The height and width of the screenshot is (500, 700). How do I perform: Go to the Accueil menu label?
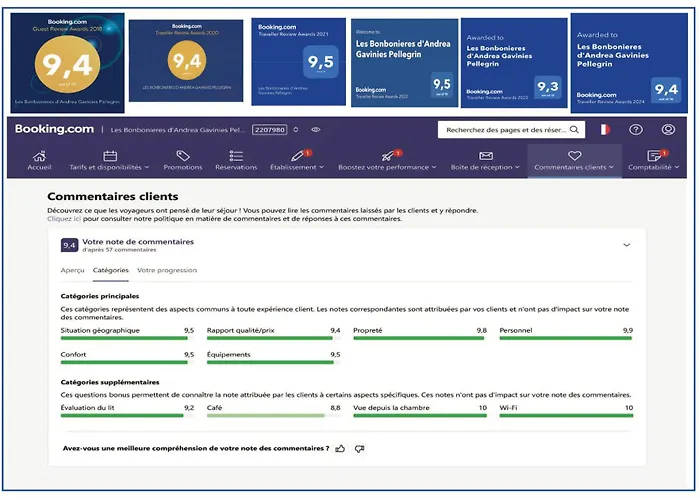39,167
